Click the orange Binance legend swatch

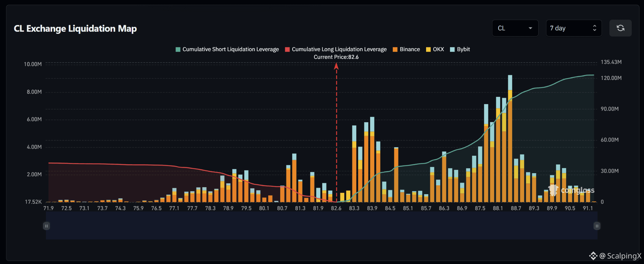tap(395, 49)
